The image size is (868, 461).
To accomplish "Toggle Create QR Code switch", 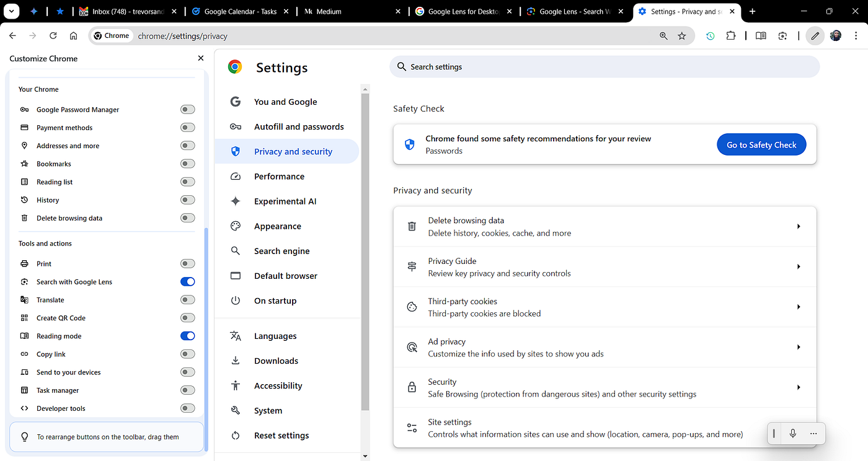I will tap(187, 318).
